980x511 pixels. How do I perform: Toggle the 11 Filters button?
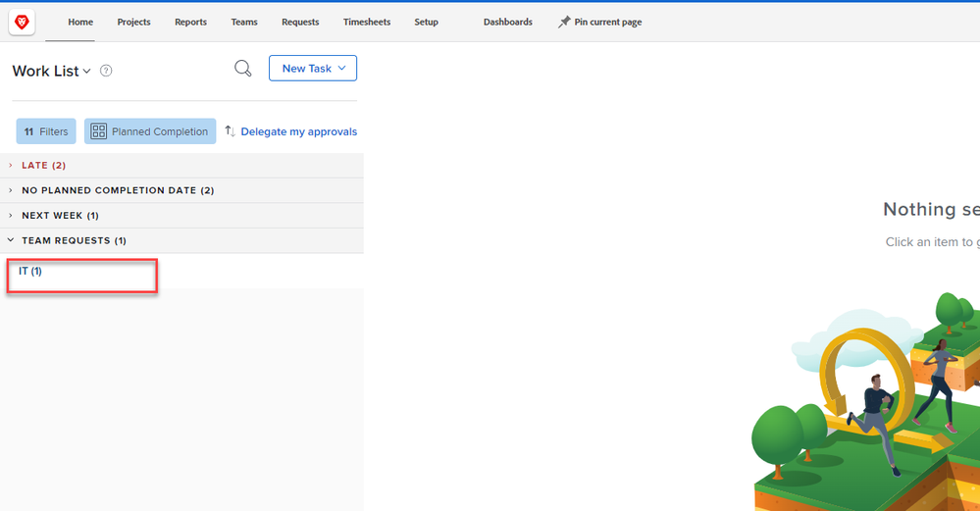point(45,131)
